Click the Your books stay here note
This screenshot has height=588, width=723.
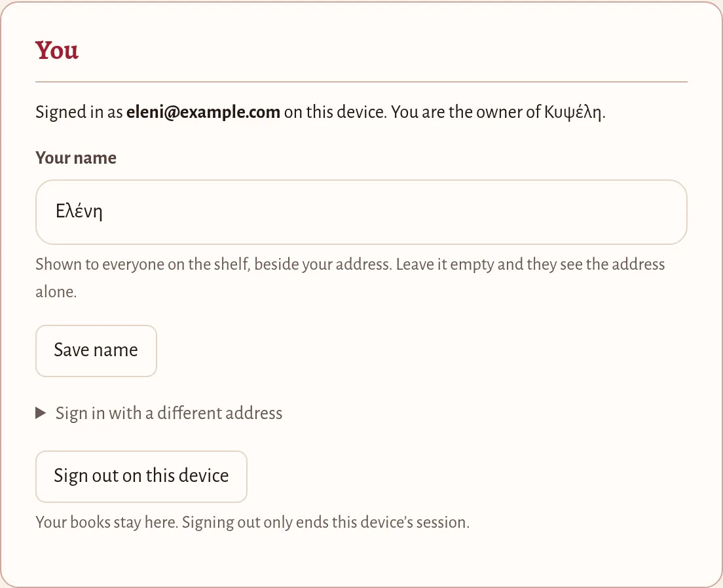pyautogui.click(x=107, y=523)
